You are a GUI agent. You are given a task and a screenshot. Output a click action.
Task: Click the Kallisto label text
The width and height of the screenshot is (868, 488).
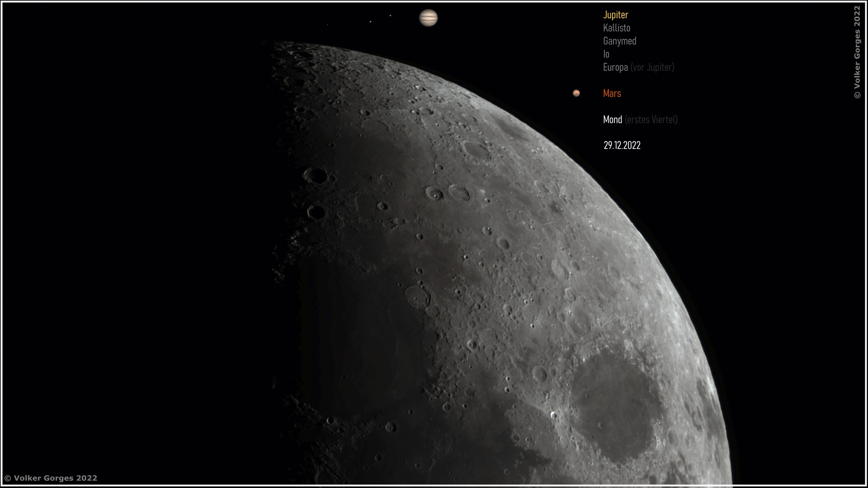pyautogui.click(x=617, y=28)
